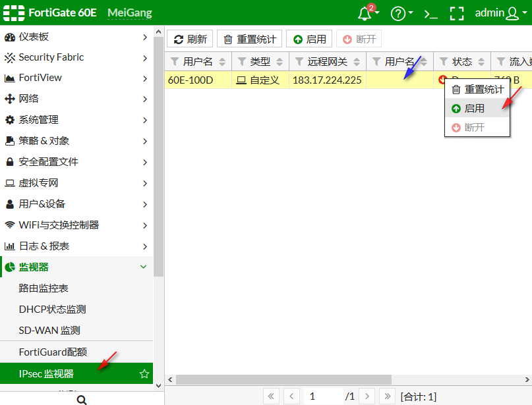Click the WiFi signal icon

click(x=10, y=225)
